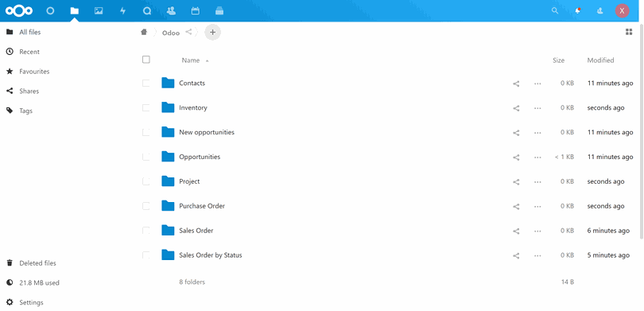
Task: Select the New opportunities checkbox
Action: coord(146,132)
